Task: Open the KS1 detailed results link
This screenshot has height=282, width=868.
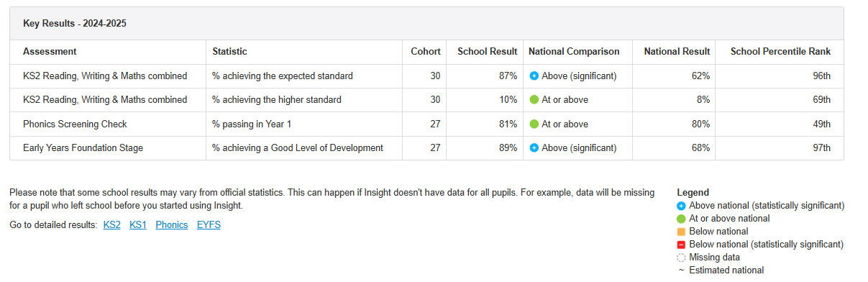Action: (x=138, y=225)
